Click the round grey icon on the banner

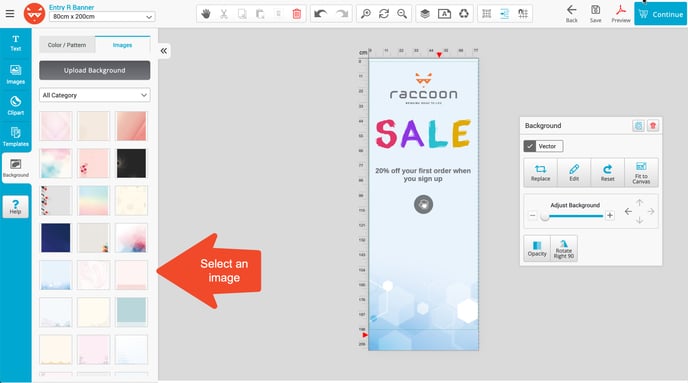[x=423, y=204]
